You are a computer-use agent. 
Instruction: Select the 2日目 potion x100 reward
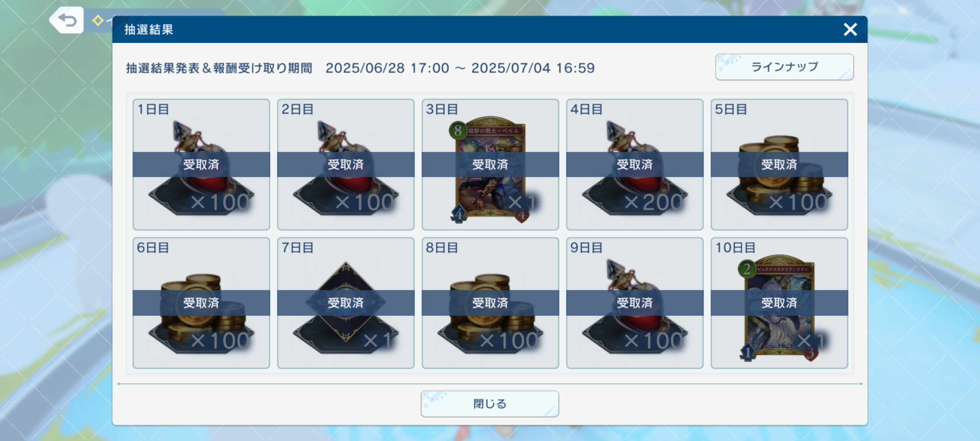point(346,165)
